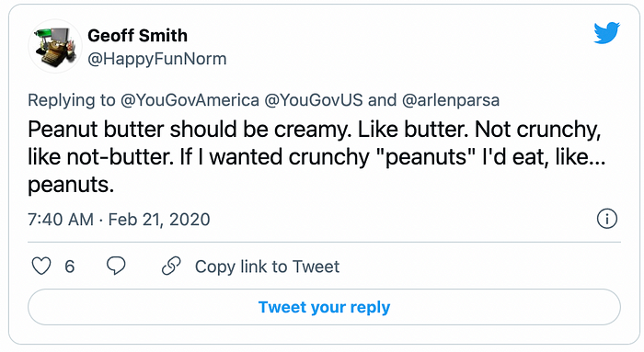Open Geoff Smith's typewriter profile picture
This screenshot has width=644, height=352.
[x=55, y=46]
